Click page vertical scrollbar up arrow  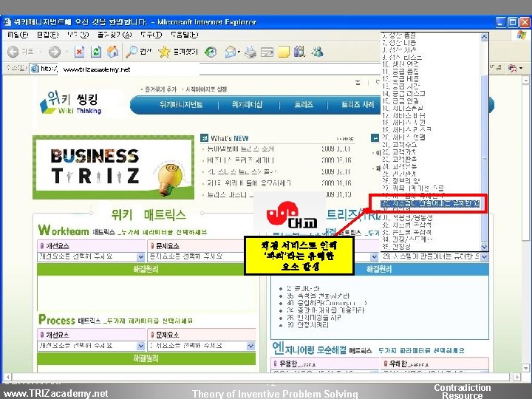[525, 80]
